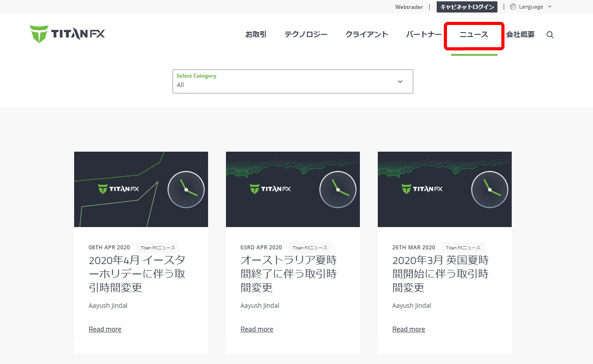Open the パートナー menu
593x364 pixels.
(424, 34)
